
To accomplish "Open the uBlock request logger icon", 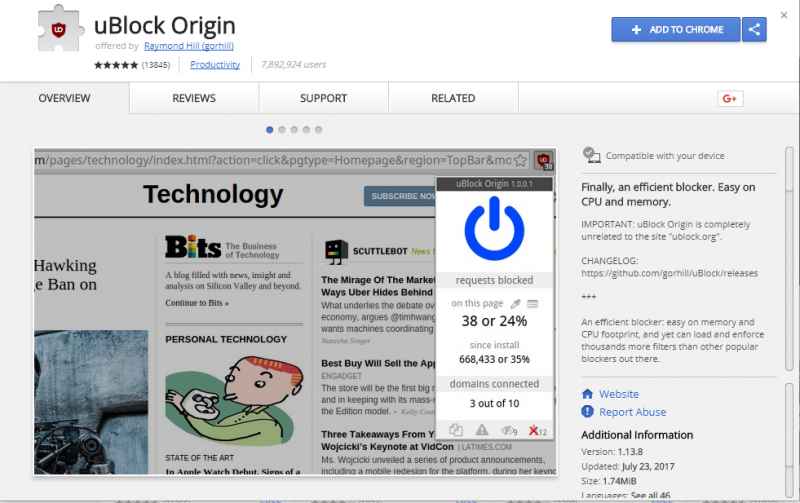I will pos(533,304).
